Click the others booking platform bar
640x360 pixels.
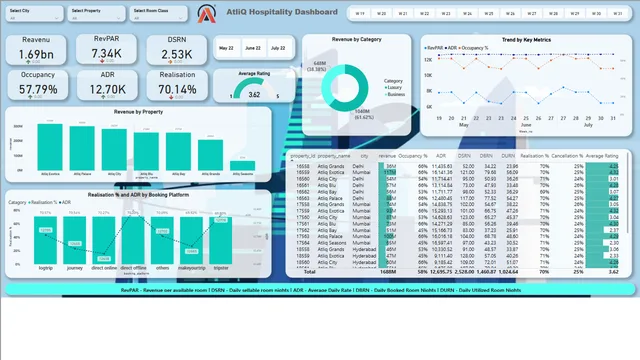[x=162, y=240]
